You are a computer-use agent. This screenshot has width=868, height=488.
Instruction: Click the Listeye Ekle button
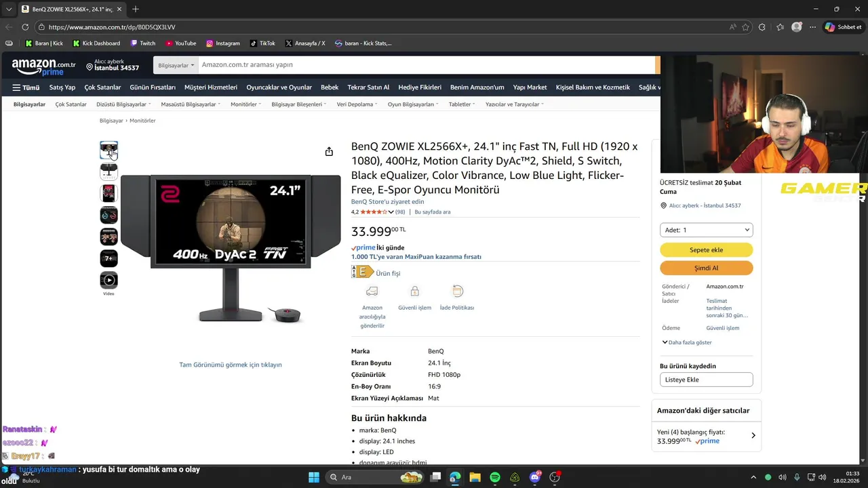(706, 380)
